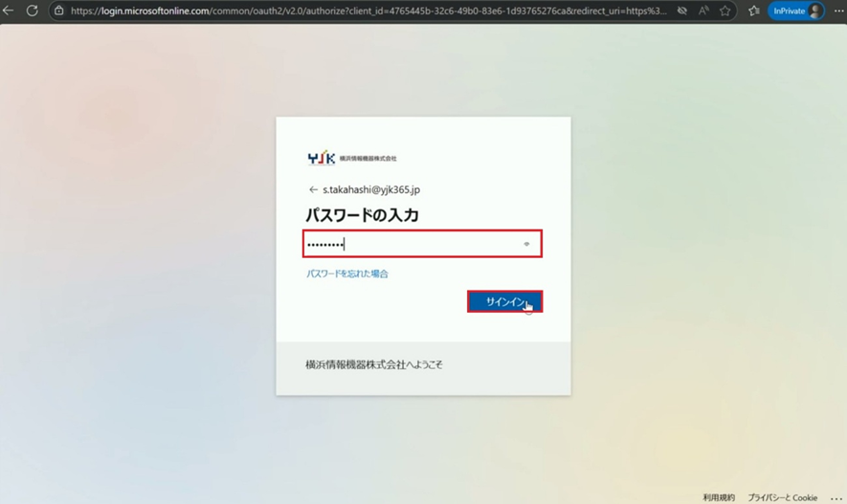Open the Favorites list icon
847x504 pixels.
[753, 11]
